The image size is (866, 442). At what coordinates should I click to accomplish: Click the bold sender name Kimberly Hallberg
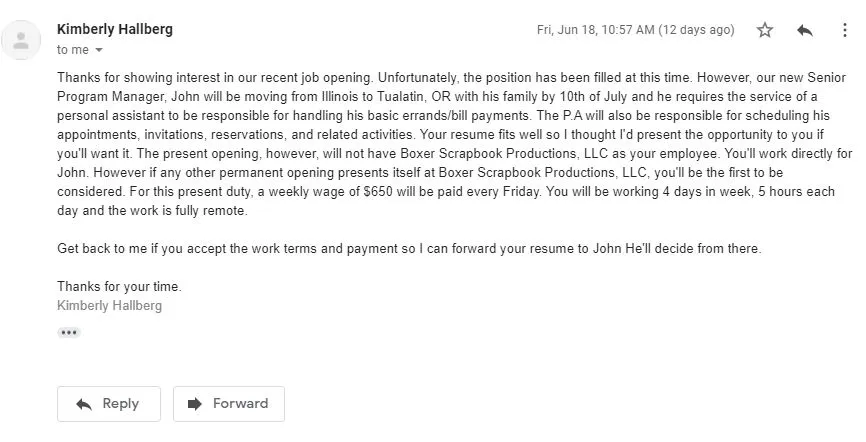click(x=115, y=29)
